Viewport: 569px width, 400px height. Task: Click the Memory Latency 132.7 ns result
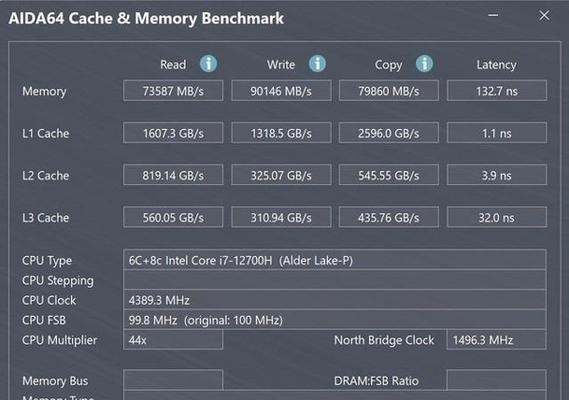coord(497,91)
